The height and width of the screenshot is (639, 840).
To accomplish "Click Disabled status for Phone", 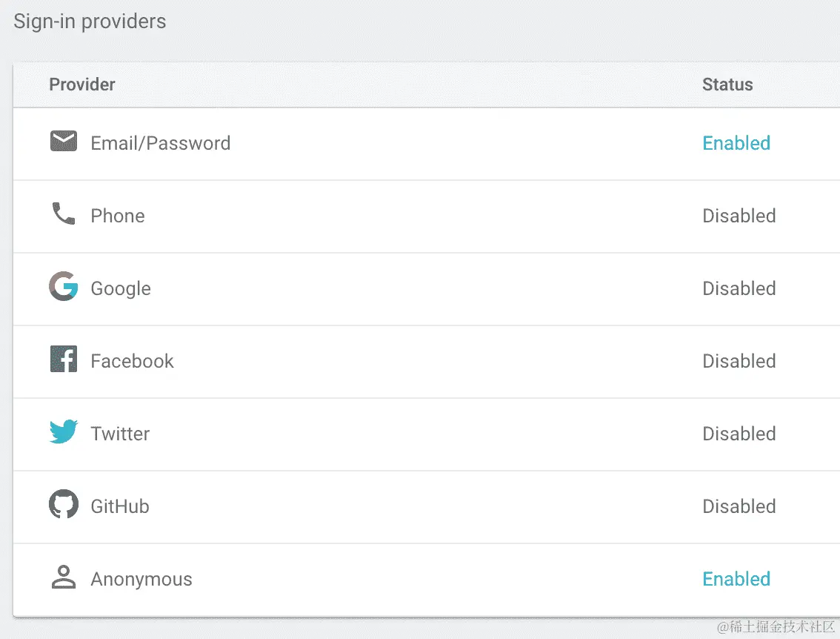I will [739, 216].
